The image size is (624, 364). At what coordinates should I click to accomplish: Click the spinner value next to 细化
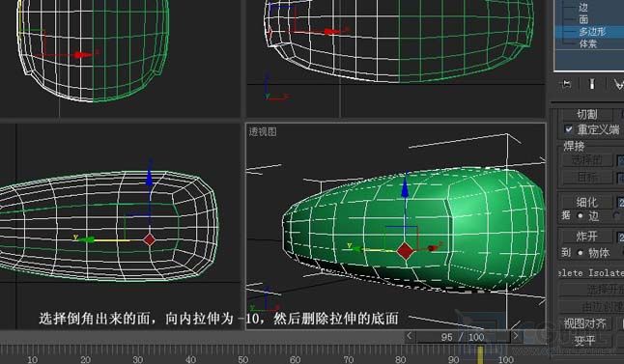tap(620, 202)
